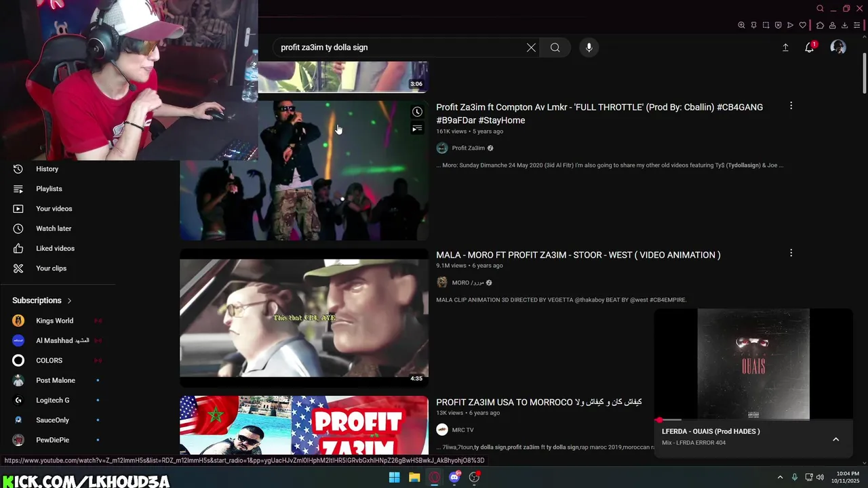
Task: Seek the mini player progress bar
Action: click(x=753, y=420)
